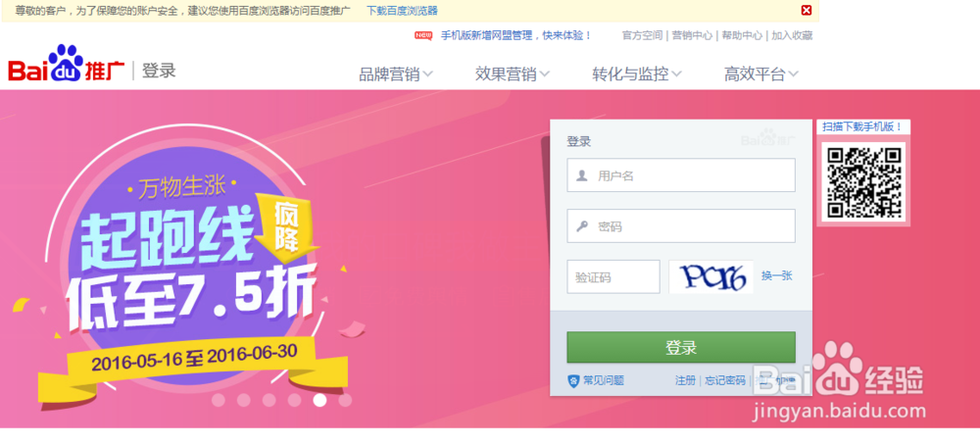Click the green 登录 button
This screenshot has height=445, width=980.
click(x=681, y=348)
